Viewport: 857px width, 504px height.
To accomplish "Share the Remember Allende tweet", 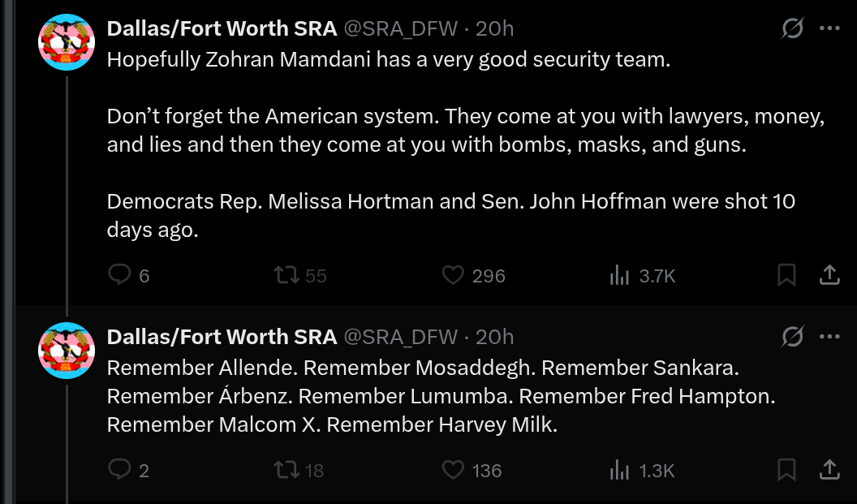I will coord(829,470).
